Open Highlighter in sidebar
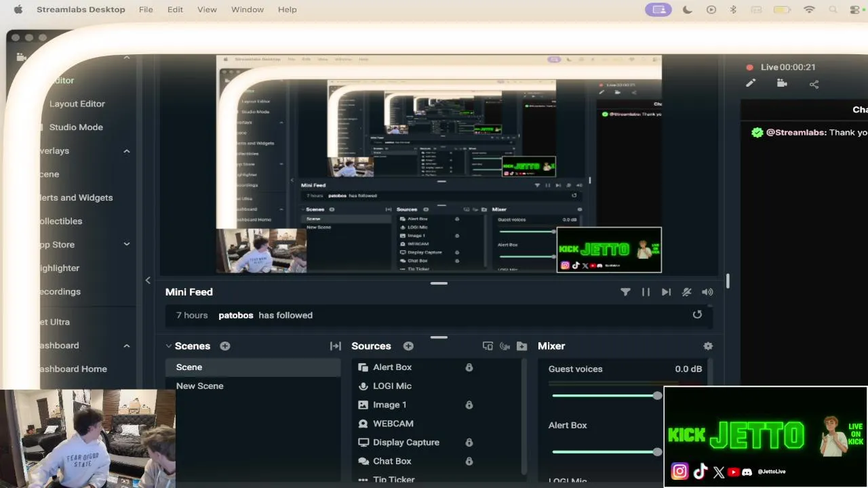Screen dimensions: 868x488 pos(60,268)
